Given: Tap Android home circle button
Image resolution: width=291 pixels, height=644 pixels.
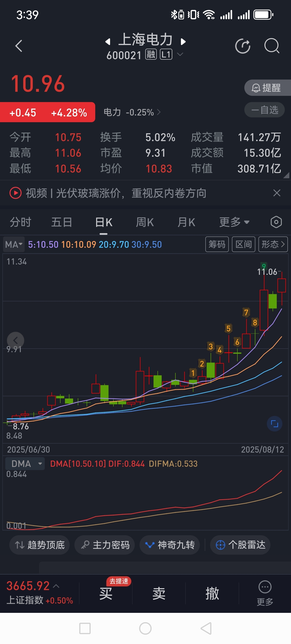Looking at the screenshot, I should point(145,628).
